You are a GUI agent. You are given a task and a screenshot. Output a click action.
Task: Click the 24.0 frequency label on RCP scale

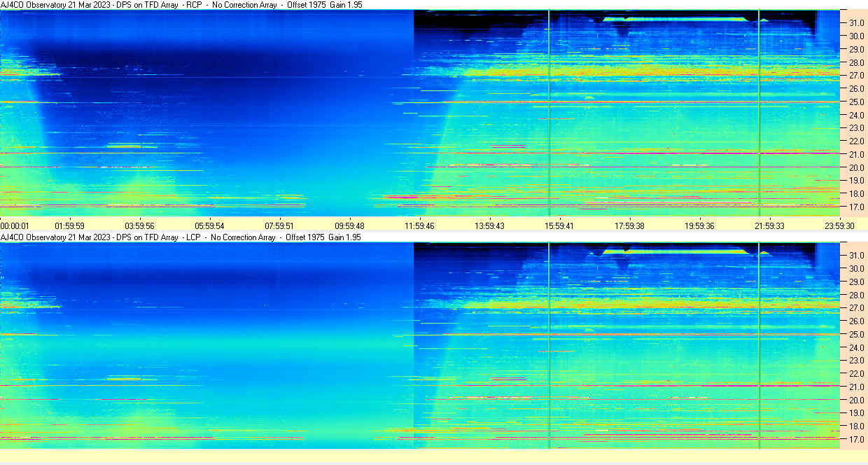coord(857,115)
